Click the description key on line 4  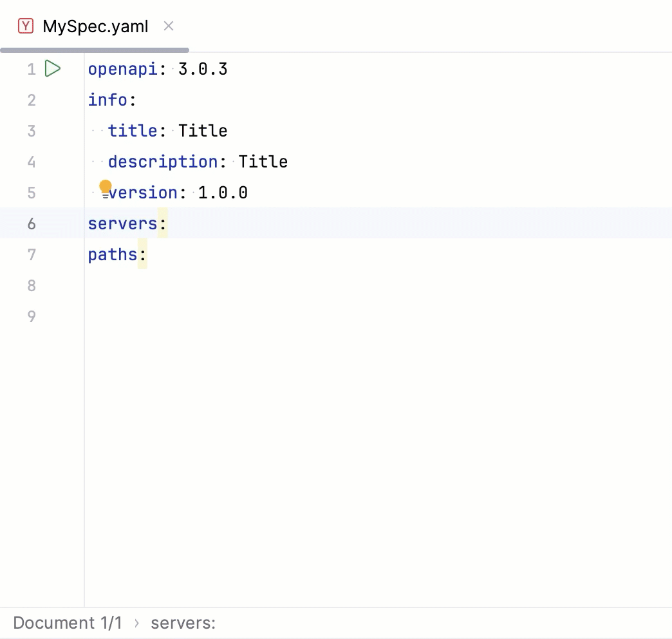pyautogui.click(x=162, y=162)
